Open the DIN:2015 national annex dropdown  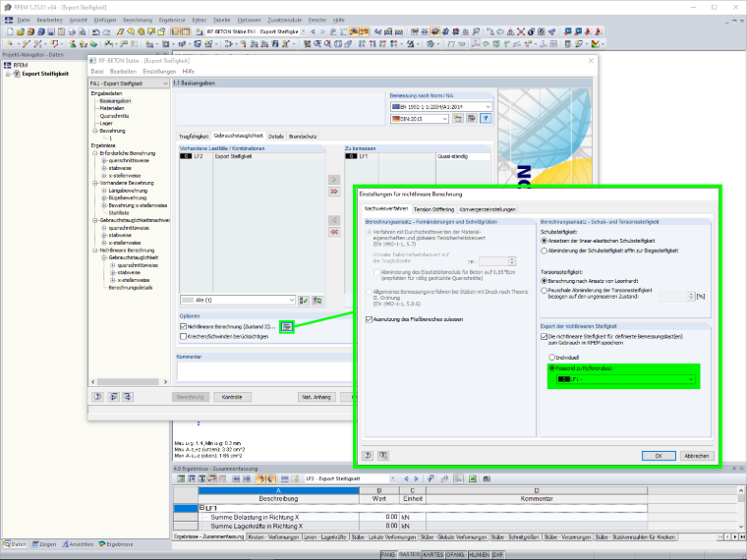pos(420,119)
